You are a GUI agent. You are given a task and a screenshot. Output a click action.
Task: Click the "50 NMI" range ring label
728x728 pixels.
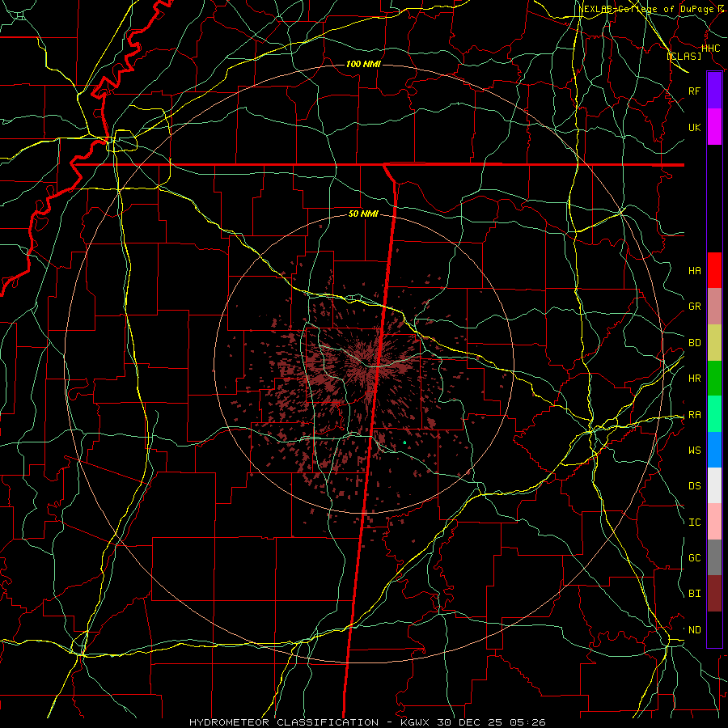(363, 214)
